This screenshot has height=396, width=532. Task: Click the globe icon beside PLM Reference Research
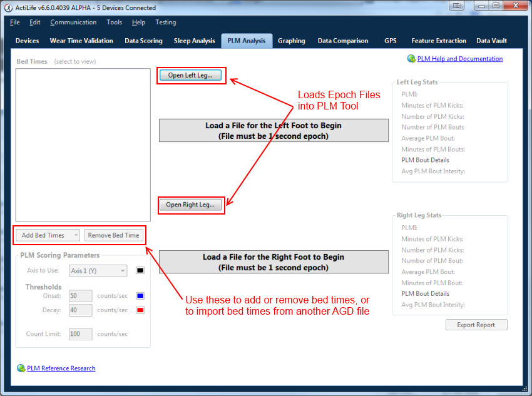21,368
